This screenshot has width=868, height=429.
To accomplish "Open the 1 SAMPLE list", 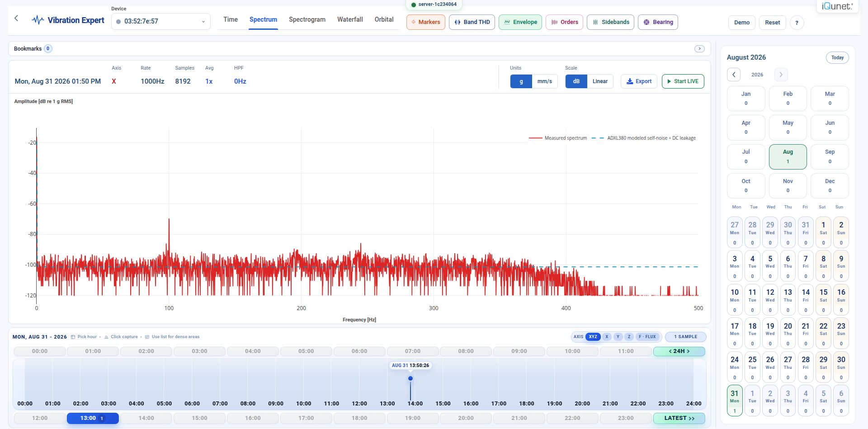I will pos(685,337).
